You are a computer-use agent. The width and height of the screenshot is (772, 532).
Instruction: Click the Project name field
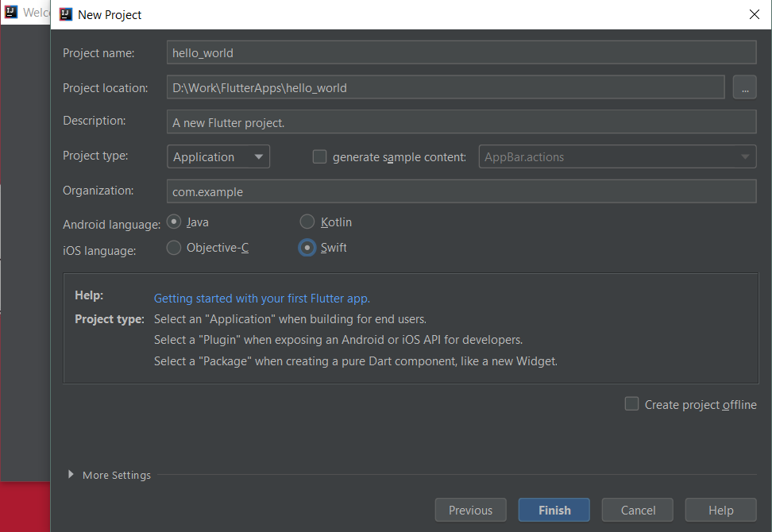[x=461, y=53]
